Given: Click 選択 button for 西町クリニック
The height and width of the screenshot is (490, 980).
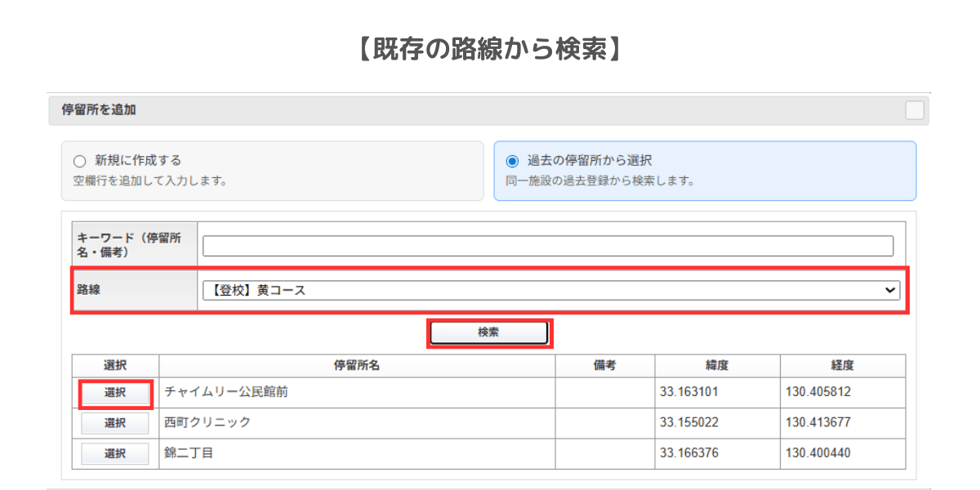Looking at the screenshot, I should pos(115,423).
